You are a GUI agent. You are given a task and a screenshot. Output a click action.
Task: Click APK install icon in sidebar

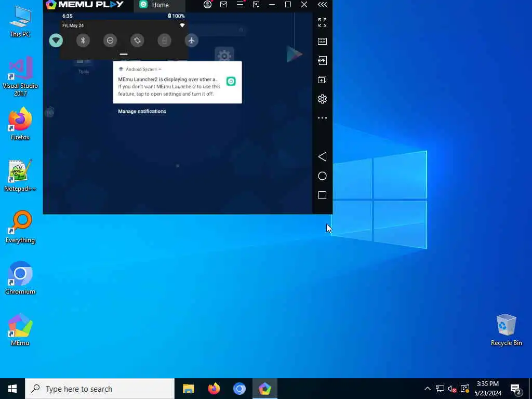pyautogui.click(x=322, y=60)
